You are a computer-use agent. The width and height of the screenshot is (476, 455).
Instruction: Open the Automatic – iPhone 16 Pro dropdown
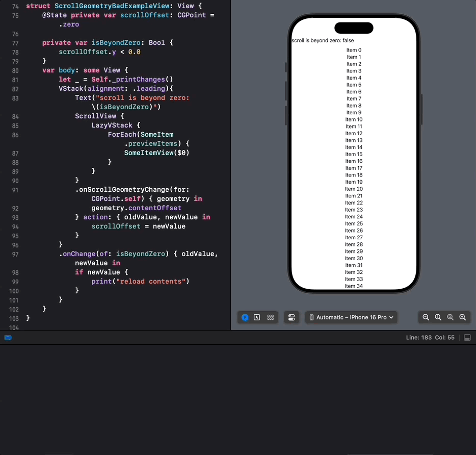tap(351, 317)
